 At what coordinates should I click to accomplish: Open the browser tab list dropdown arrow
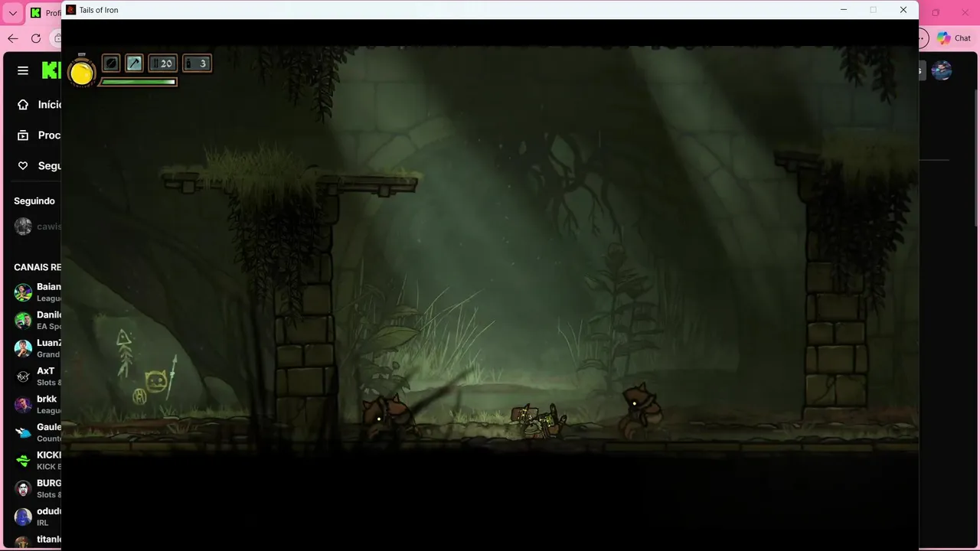[x=13, y=13]
